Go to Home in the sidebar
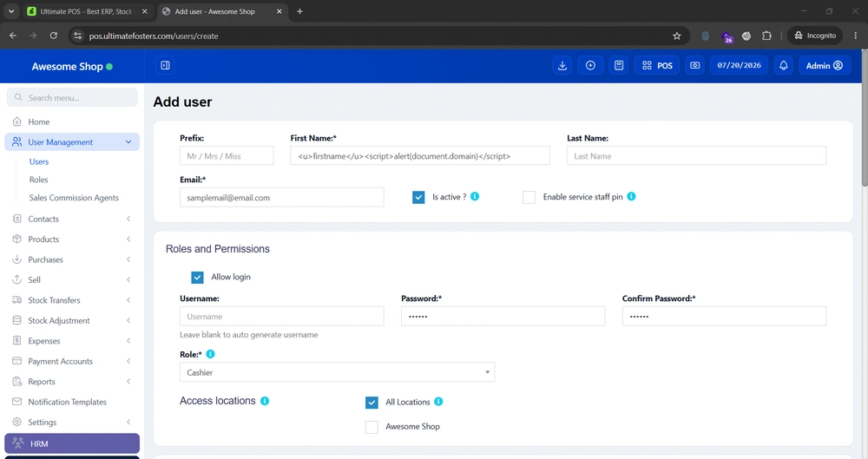This screenshot has width=868, height=459. 72,121
